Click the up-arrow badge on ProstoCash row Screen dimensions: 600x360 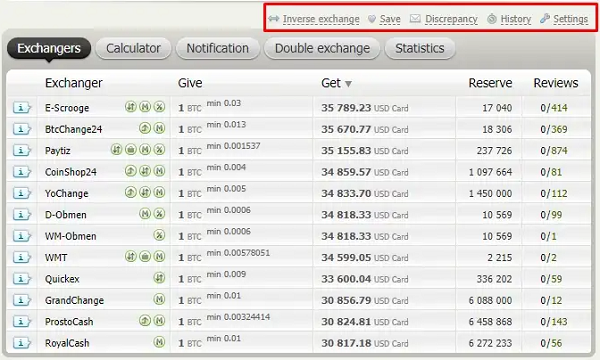pyautogui.click(x=145, y=321)
